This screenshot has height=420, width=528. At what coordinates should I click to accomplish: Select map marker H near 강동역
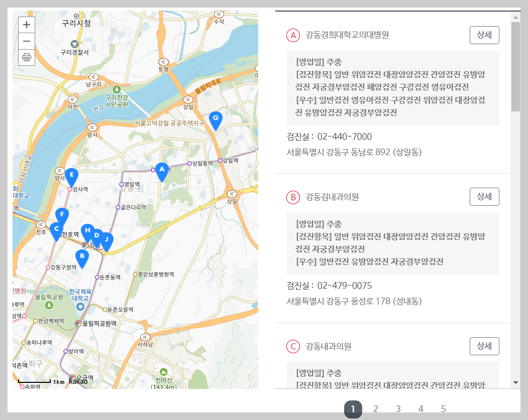pos(88,231)
